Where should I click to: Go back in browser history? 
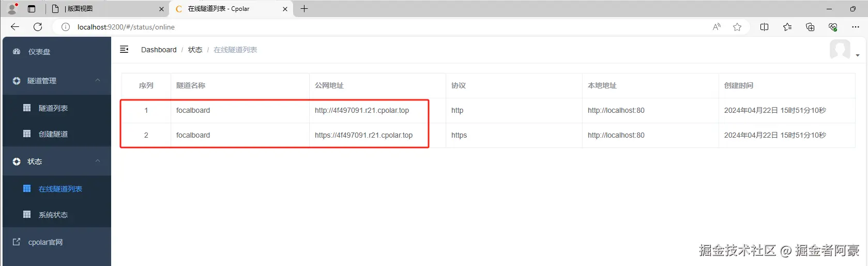coord(15,27)
